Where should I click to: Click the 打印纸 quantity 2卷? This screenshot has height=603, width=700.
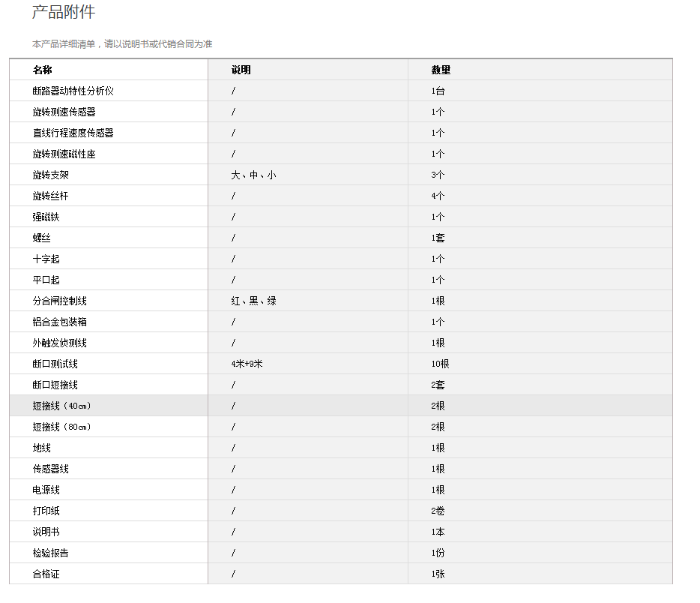pos(438,511)
